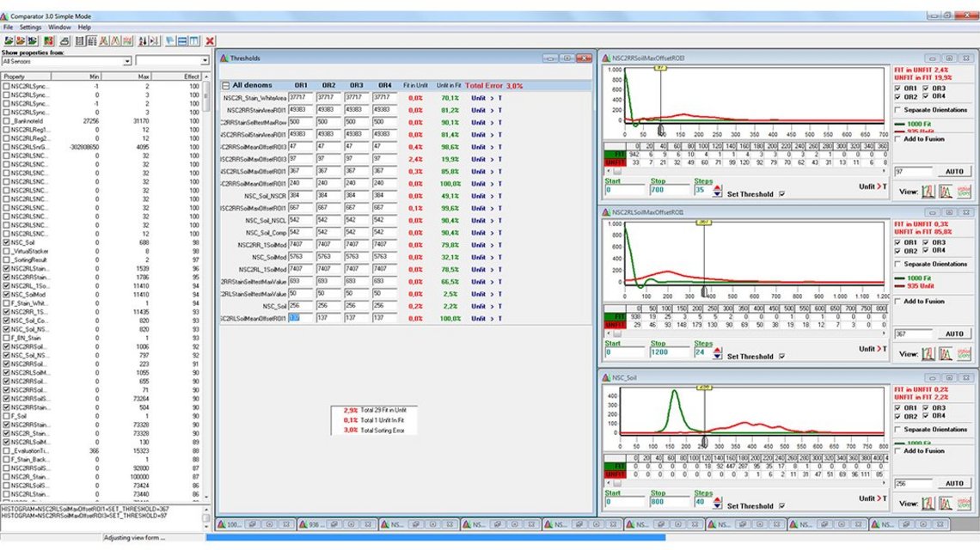Click the Steps up arrow in the top panel

717,187
